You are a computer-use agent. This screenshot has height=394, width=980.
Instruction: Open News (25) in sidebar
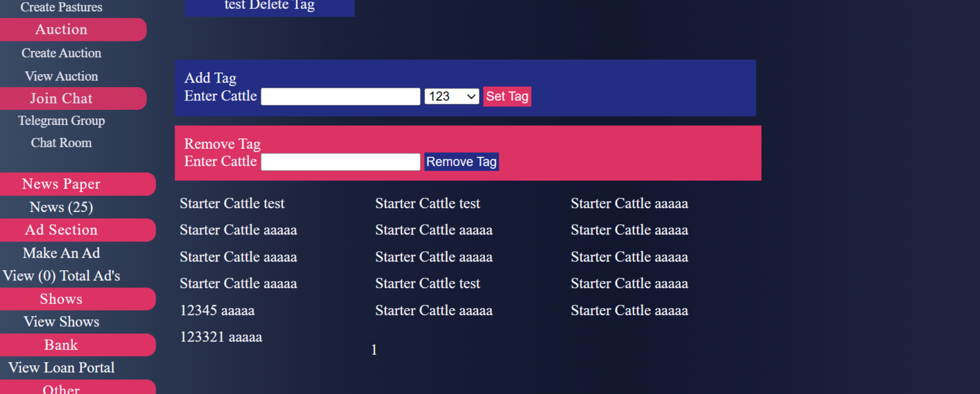(x=61, y=207)
